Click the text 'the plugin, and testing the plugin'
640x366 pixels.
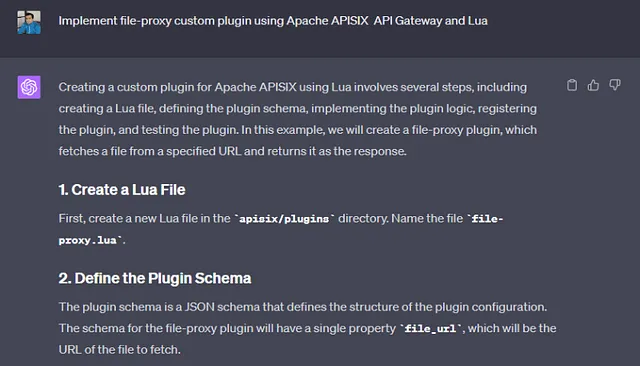(x=148, y=130)
